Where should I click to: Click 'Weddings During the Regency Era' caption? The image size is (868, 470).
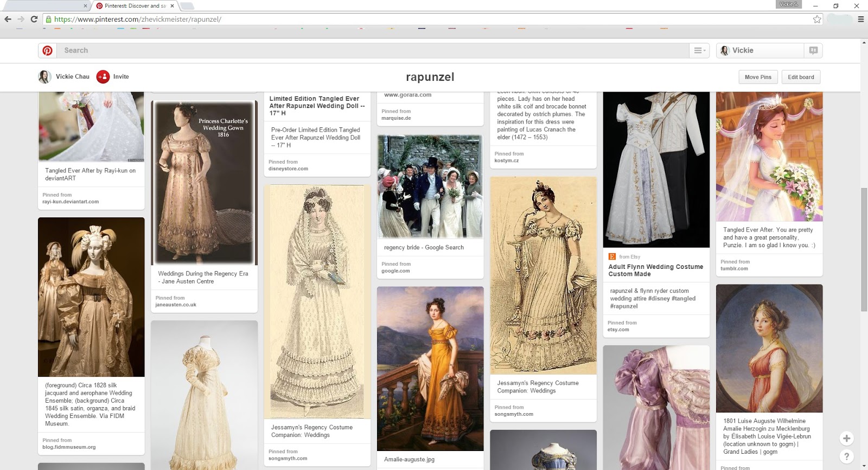(203, 278)
